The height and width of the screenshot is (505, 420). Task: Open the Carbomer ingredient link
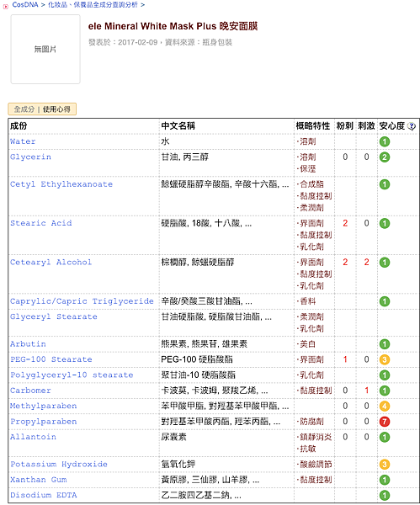point(30,391)
